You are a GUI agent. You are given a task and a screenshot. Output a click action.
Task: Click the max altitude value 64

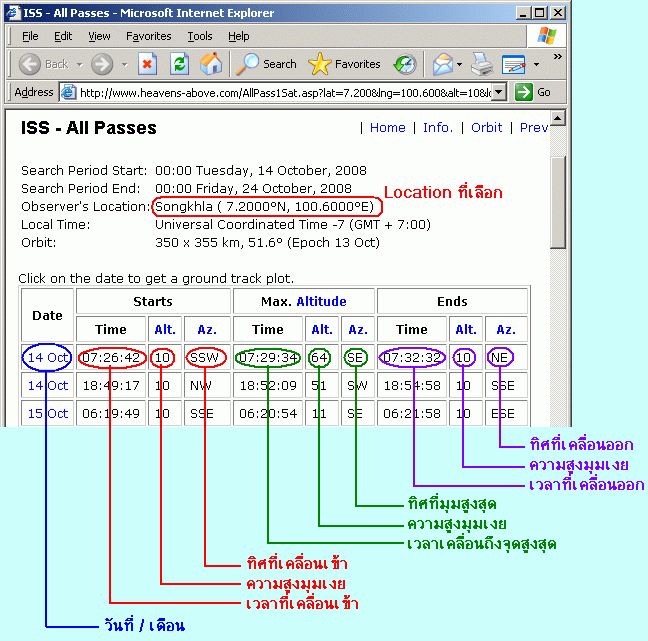319,357
